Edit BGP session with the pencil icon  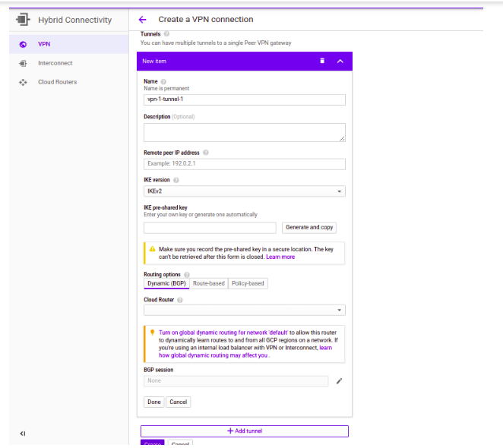339,381
